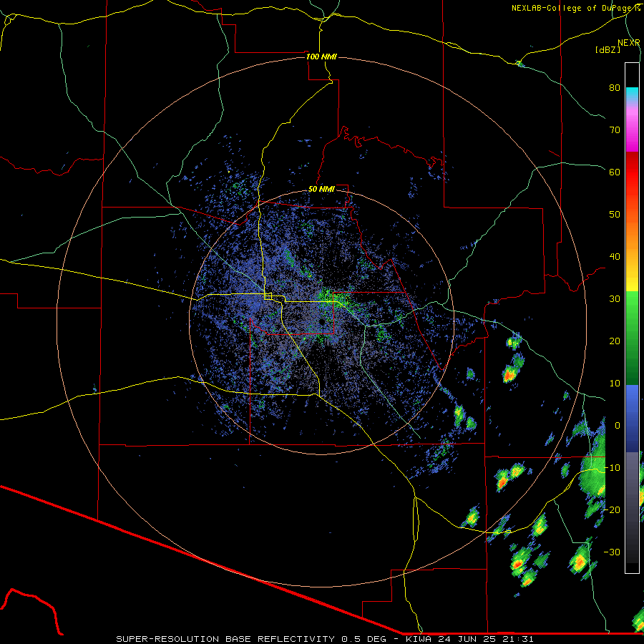Click the -30 value on the dBZ scale
Image resolution: width=644 pixels, height=644 pixels.
(x=612, y=552)
